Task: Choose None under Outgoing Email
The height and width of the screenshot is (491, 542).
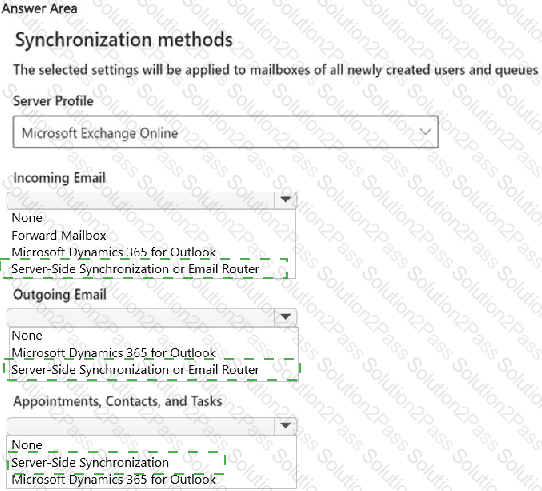Action: point(27,335)
